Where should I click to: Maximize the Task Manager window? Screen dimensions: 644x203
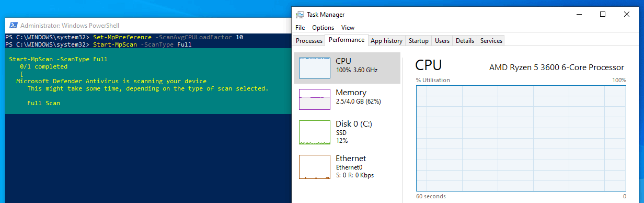coord(603,15)
